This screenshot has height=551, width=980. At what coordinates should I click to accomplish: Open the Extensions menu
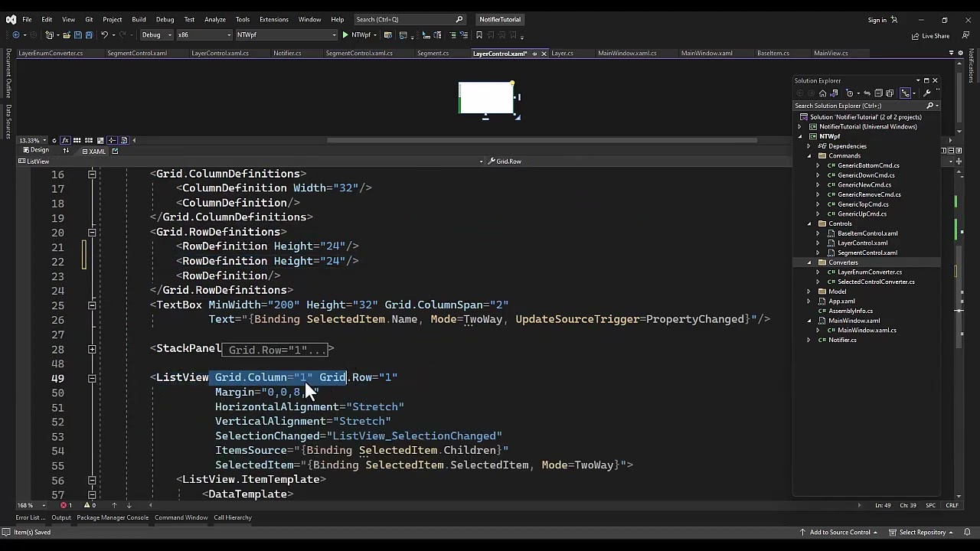pos(273,19)
